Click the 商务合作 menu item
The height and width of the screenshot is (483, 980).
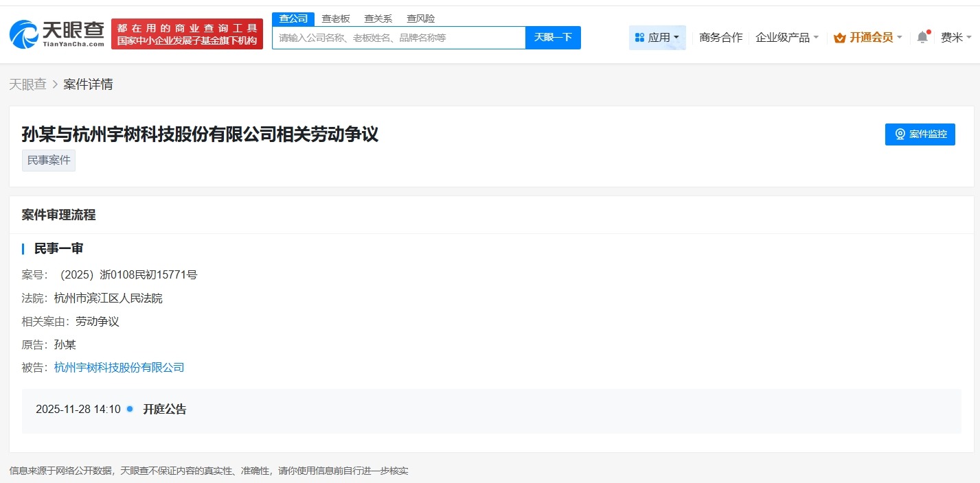click(720, 37)
